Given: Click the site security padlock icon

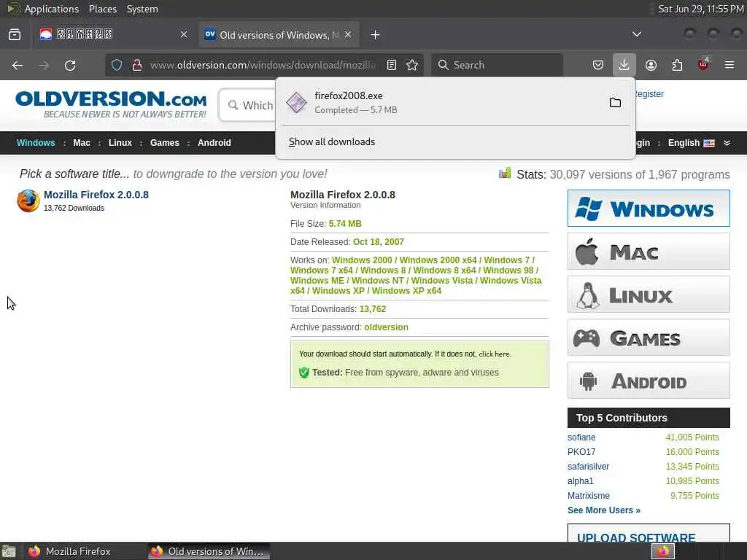Looking at the screenshot, I should (x=137, y=65).
